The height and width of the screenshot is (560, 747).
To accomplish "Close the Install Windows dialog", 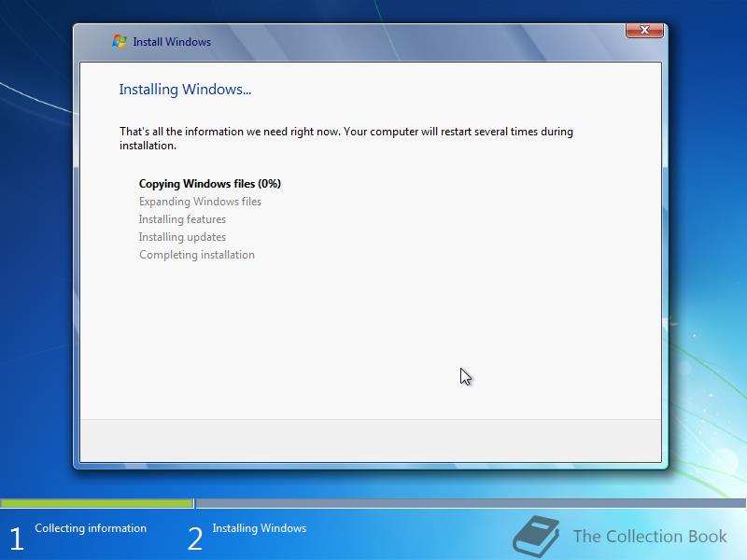I will click(644, 30).
